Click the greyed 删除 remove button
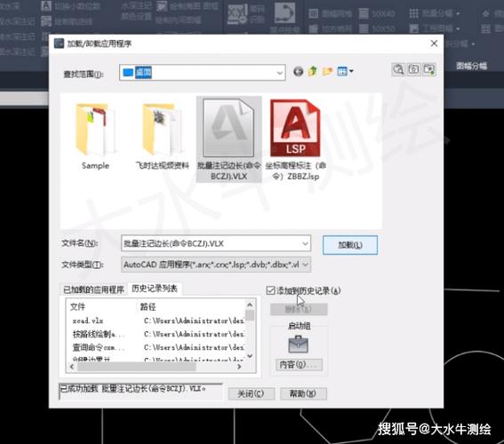This screenshot has height=444, width=504. [x=299, y=310]
